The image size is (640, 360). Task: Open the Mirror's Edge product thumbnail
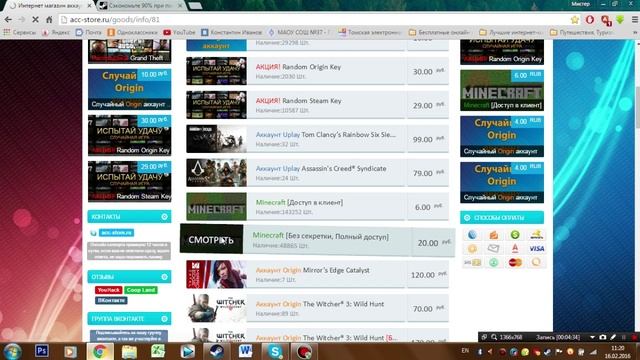click(216, 274)
